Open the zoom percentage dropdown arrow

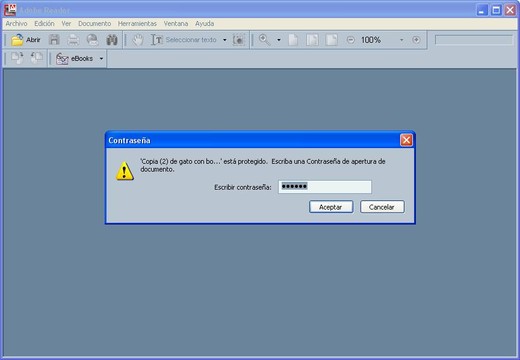coord(402,40)
